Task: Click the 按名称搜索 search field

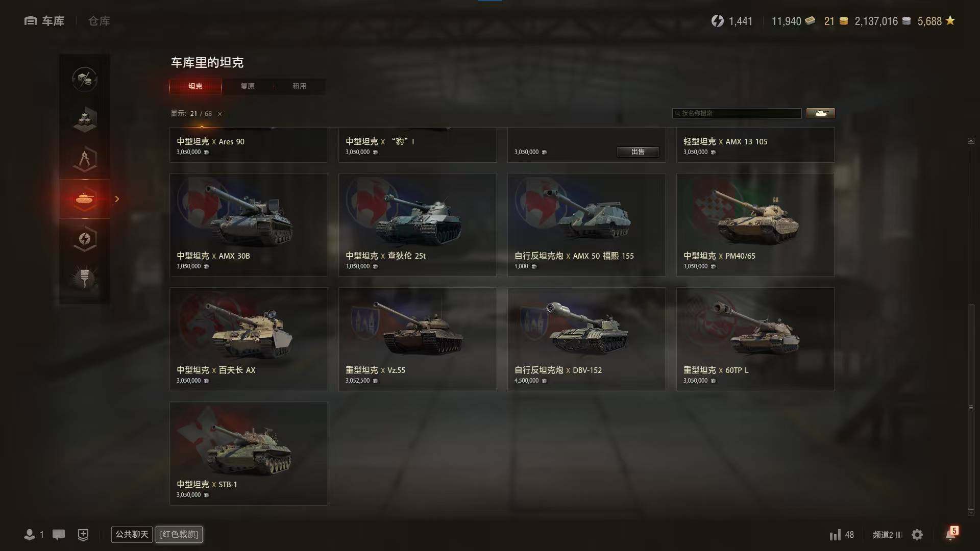Action: click(x=737, y=113)
